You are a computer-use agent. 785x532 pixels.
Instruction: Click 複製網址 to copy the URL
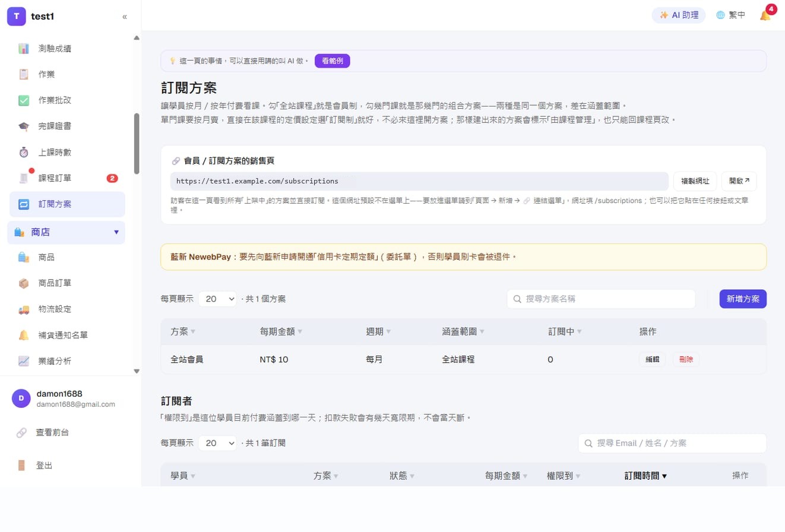(695, 181)
